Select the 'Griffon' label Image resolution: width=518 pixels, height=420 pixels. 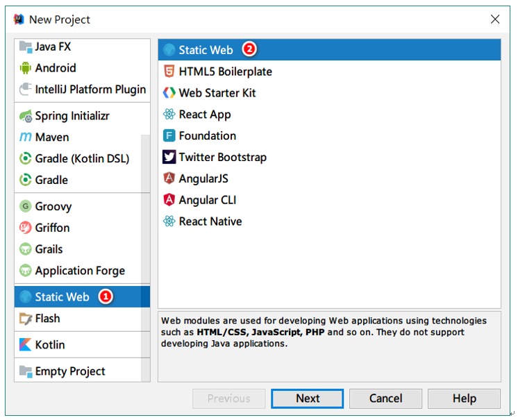point(53,228)
